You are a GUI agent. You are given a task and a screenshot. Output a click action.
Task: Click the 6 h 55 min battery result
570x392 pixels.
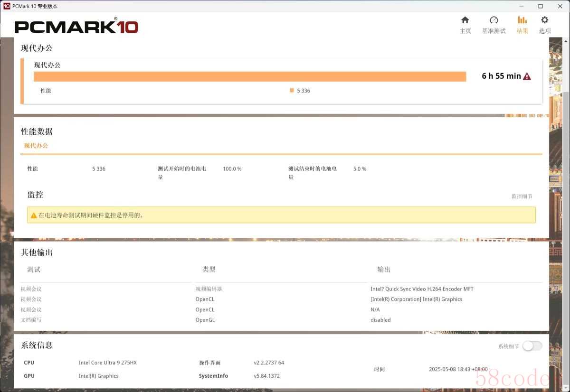pyautogui.click(x=501, y=76)
